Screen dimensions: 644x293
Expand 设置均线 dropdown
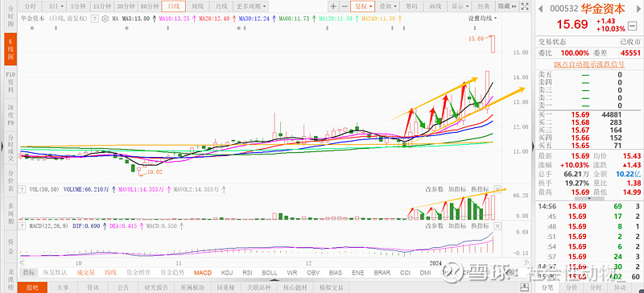(x=482, y=19)
